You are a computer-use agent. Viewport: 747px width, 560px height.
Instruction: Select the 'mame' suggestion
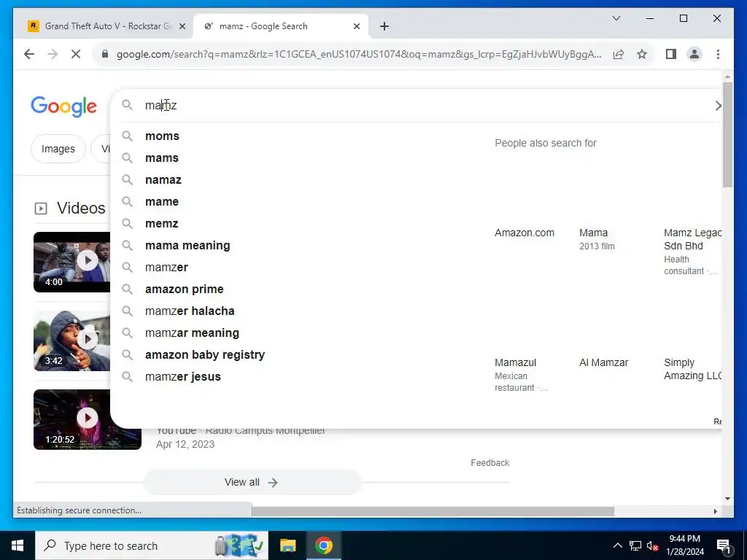pyautogui.click(x=161, y=202)
